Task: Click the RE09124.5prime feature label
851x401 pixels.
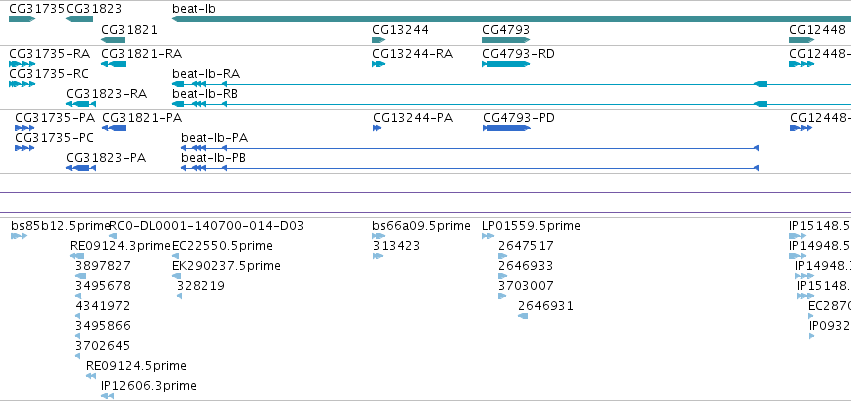Action: point(136,366)
